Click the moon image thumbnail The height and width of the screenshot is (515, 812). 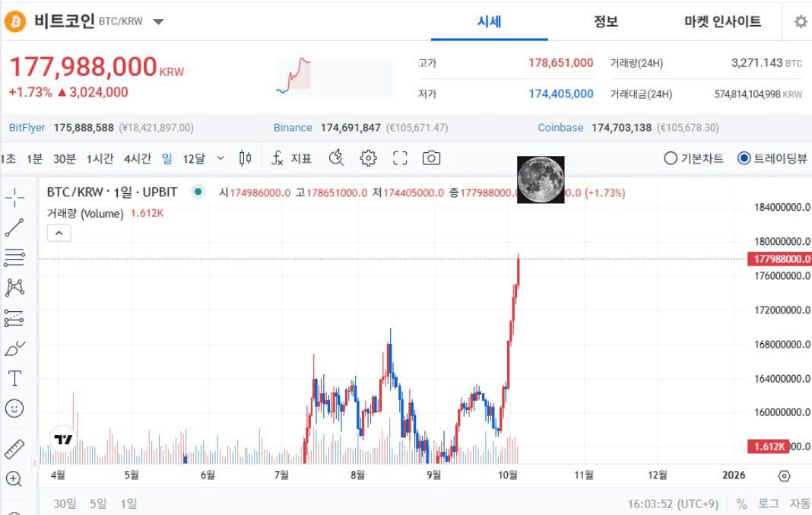pyautogui.click(x=541, y=180)
